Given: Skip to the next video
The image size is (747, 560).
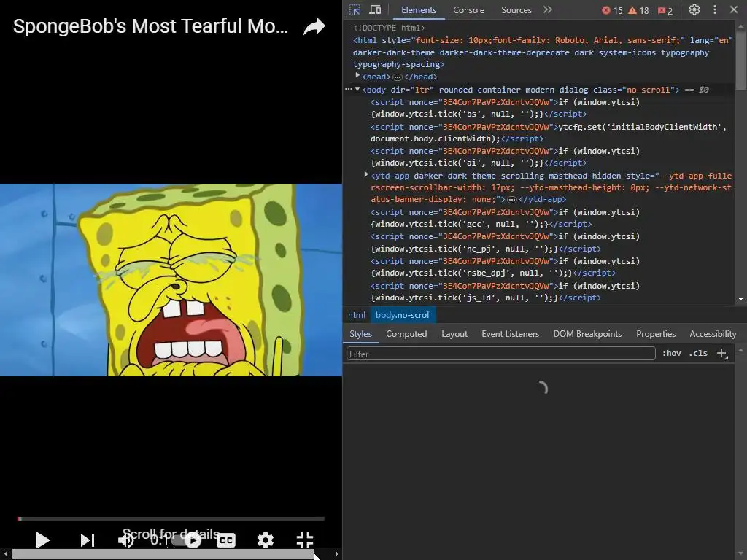Looking at the screenshot, I should 88,540.
